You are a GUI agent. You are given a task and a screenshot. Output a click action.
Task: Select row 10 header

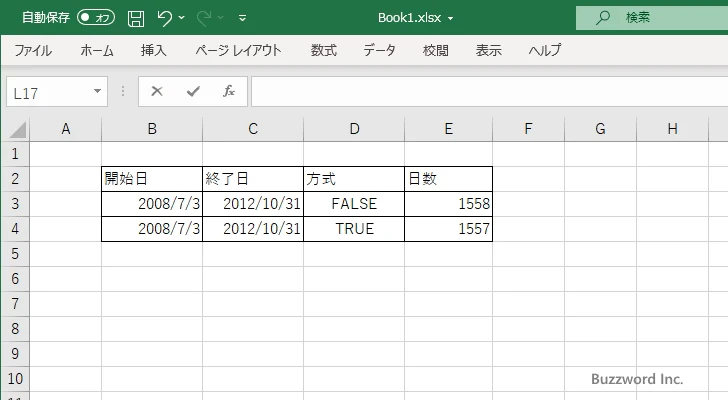click(x=15, y=379)
